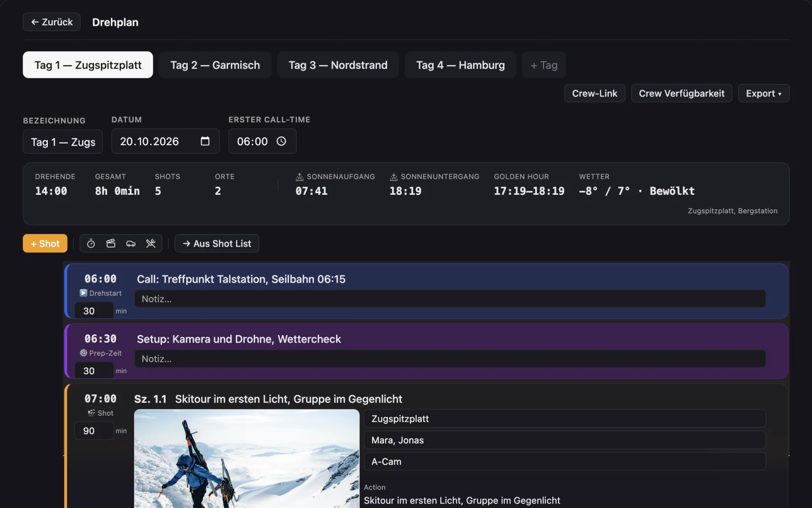The image size is (812, 508).
Task: Click the Drehstart play icon
Action: (x=83, y=293)
